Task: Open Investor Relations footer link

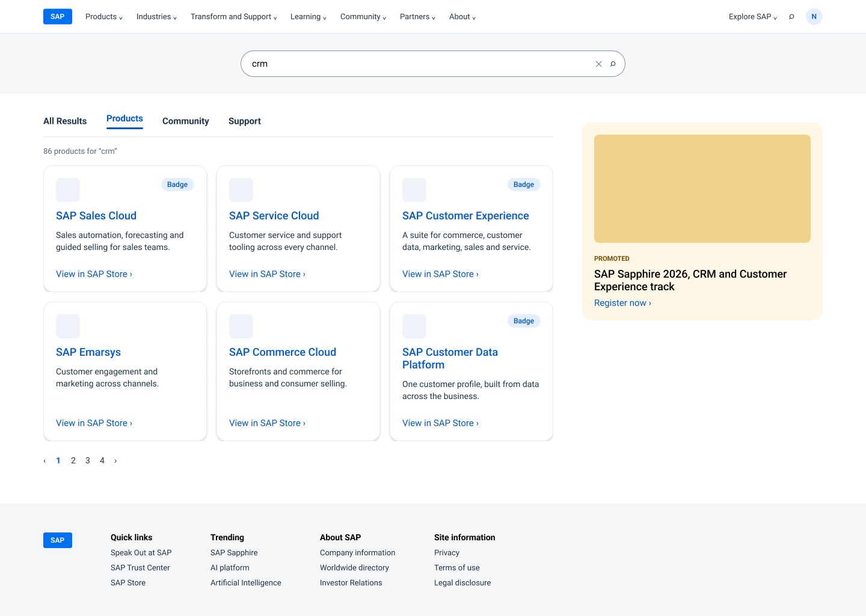Action: [351, 583]
